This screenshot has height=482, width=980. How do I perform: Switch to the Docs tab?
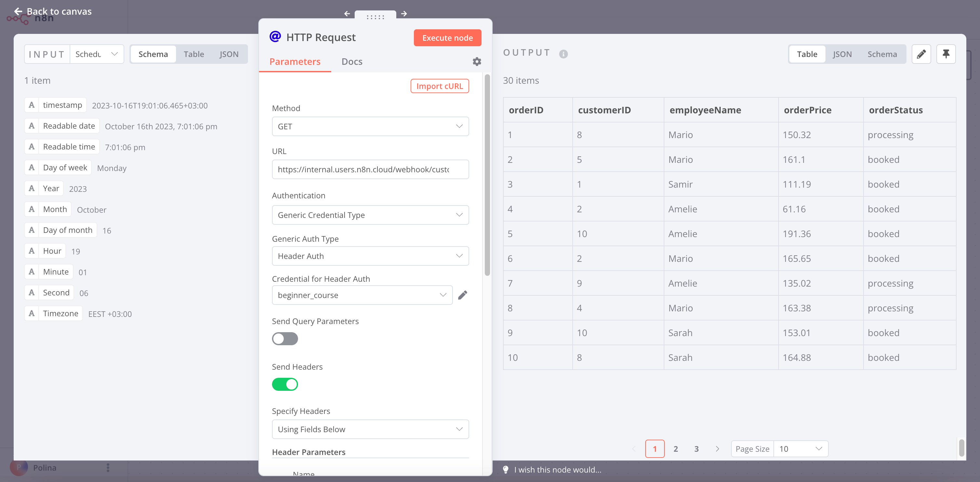351,62
